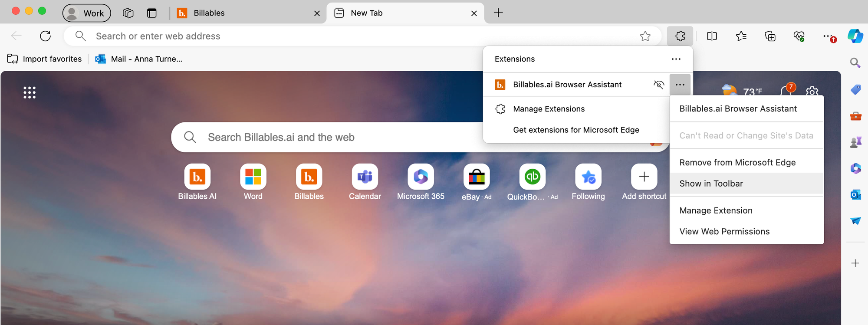Click the Extensions puzzle icon in toolbar
This screenshot has height=325, width=868.
(x=680, y=36)
